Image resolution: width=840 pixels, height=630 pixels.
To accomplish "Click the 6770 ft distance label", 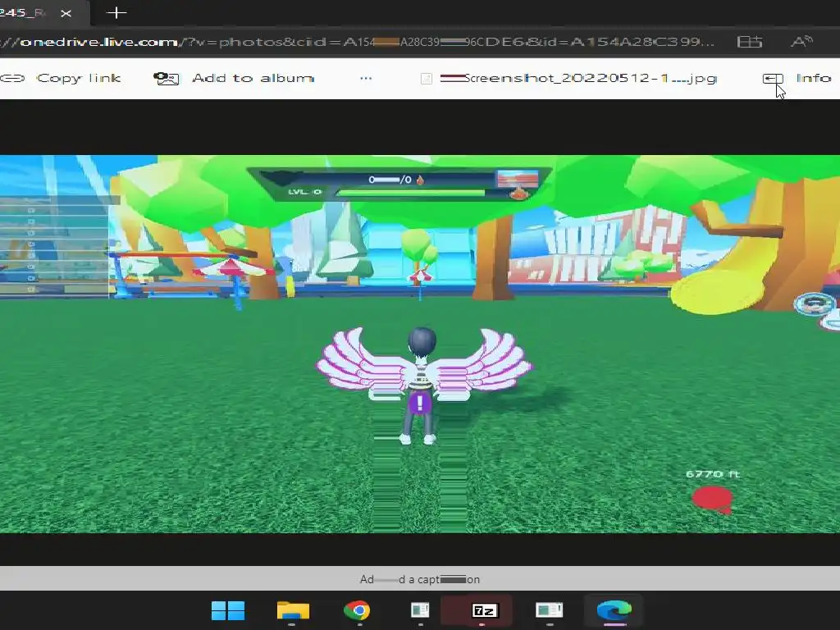I will pos(712,473).
